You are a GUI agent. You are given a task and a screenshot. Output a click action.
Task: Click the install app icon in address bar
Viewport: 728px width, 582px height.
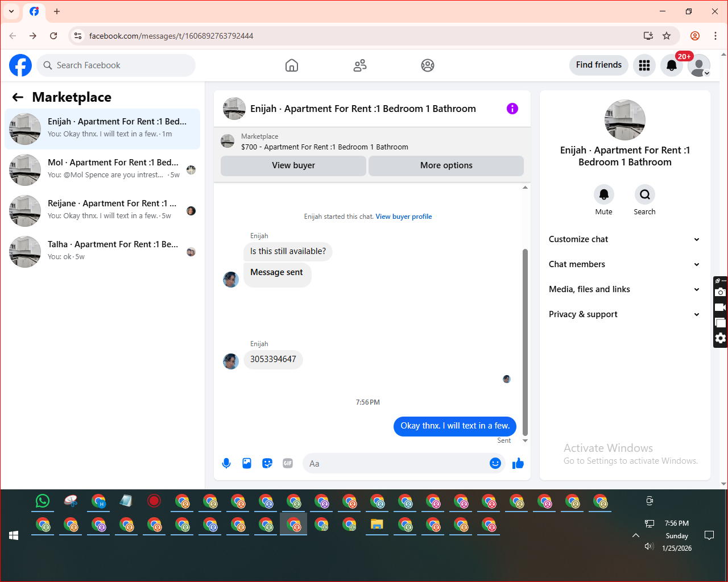(648, 36)
